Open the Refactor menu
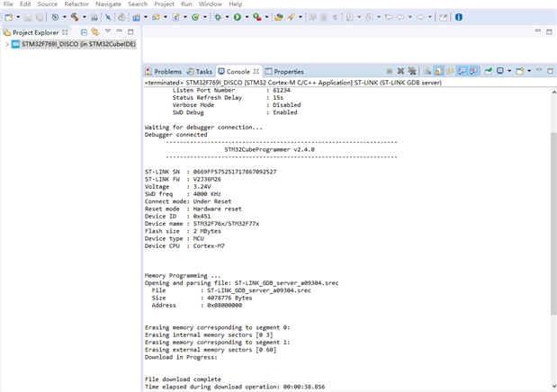 (76, 4)
